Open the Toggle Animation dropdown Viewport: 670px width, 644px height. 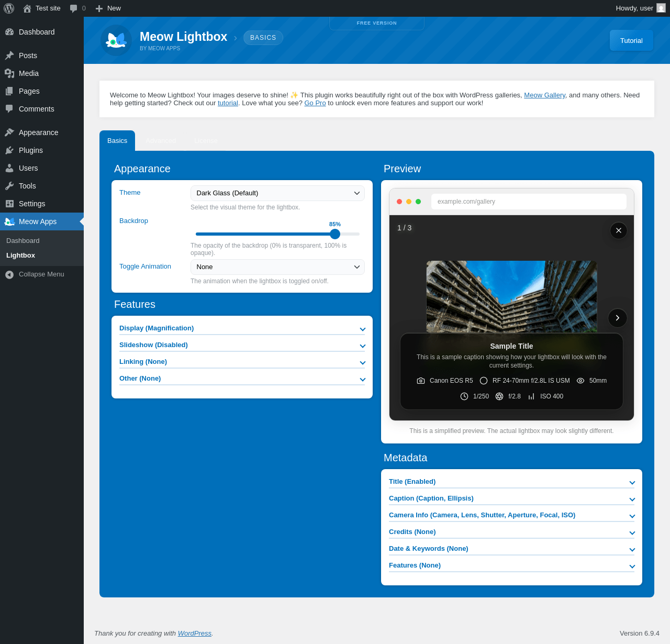click(x=277, y=267)
